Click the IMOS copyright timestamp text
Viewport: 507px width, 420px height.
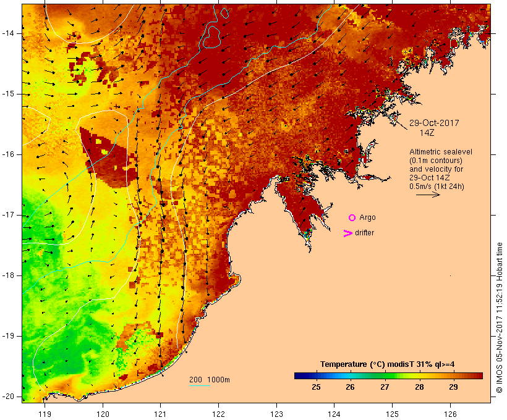pyautogui.click(x=499, y=317)
